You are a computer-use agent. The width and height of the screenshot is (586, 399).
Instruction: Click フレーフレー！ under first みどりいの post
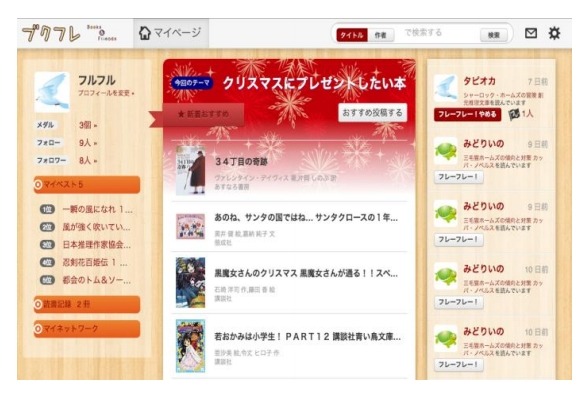click(x=459, y=177)
